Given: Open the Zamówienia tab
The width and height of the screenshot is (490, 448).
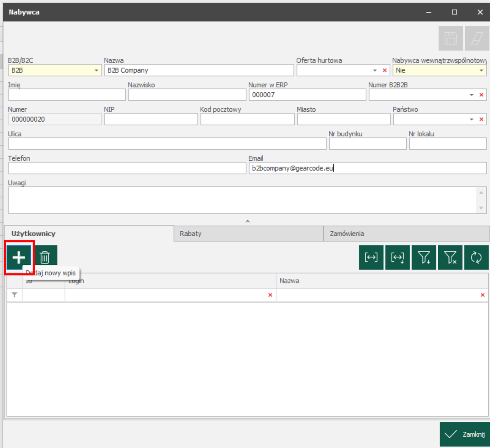Looking at the screenshot, I should click(x=406, y=234).
